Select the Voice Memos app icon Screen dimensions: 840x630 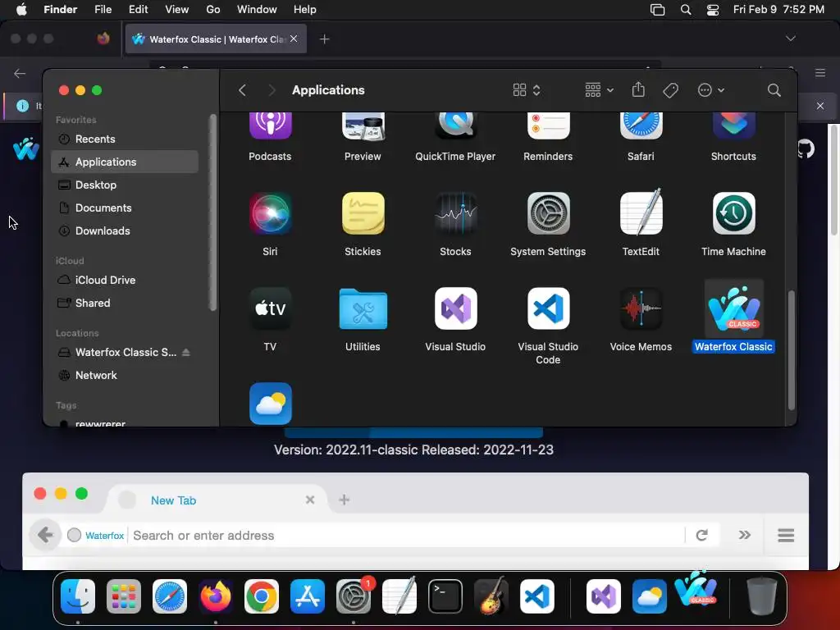[641, 308]
